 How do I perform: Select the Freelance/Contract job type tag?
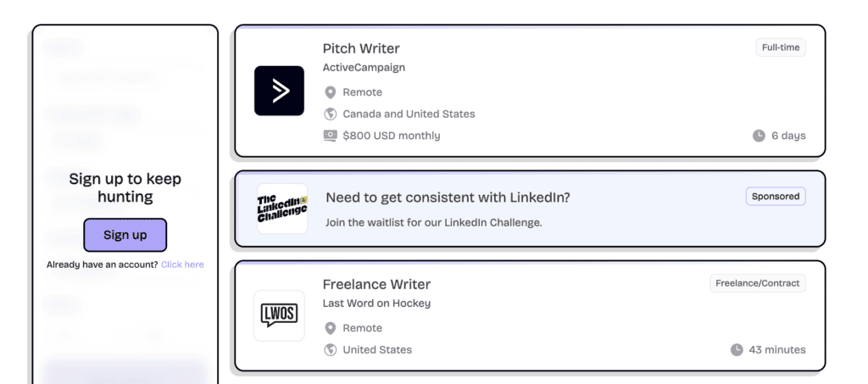point(757,283)
